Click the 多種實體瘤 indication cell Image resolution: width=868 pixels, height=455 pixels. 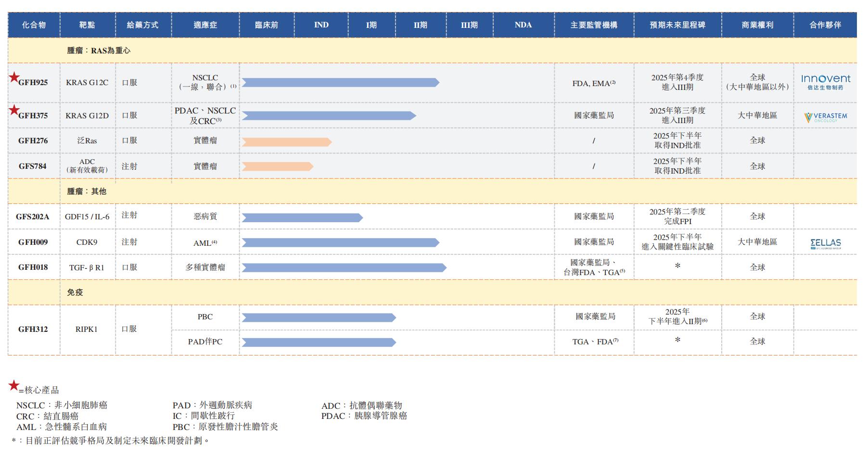(205, 267)
